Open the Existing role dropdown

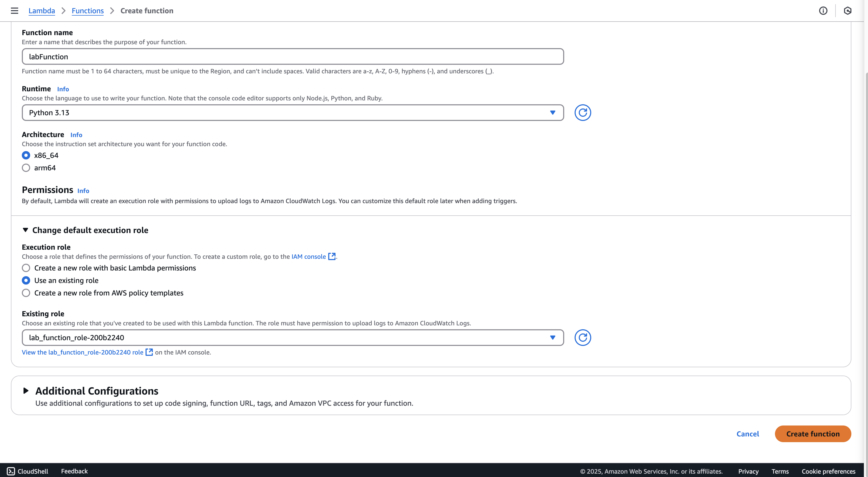(x=293, y=338)
